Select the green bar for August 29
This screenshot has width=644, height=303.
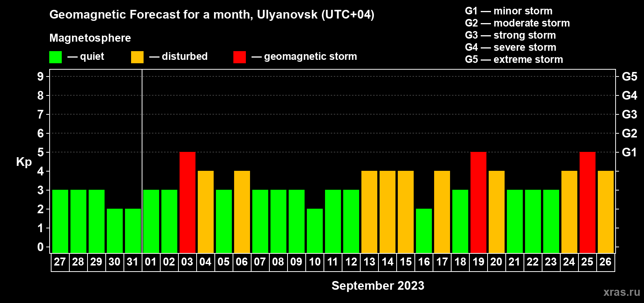point(97,222)
